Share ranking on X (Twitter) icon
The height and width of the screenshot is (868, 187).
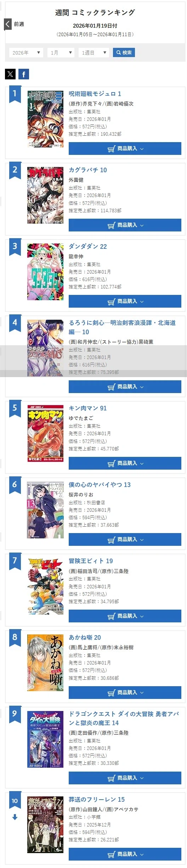(10, 74)
